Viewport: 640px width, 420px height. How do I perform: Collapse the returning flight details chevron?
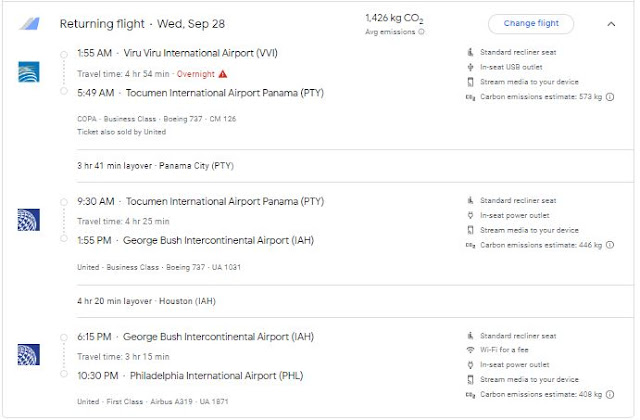(x=611, y=23)
